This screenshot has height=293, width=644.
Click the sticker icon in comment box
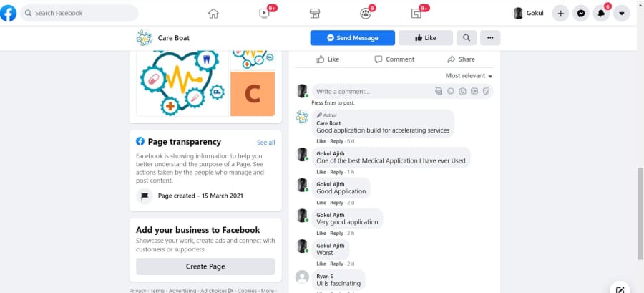[x=487, y=91]
